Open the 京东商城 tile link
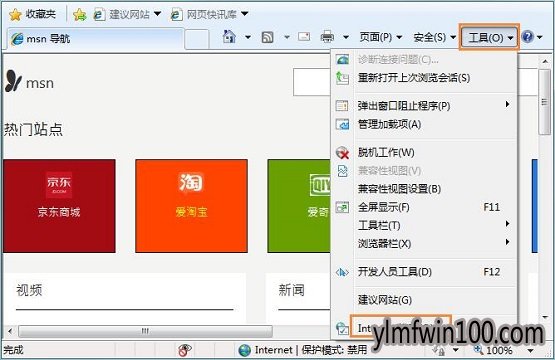Image resolution: width=555 pixels, height=360 pixels. (59, 206)
